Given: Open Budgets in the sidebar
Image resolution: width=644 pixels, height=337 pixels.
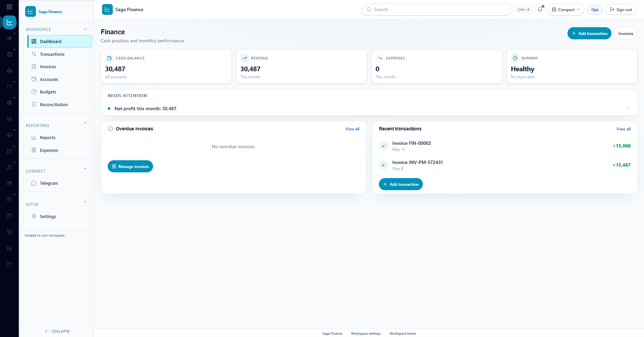Looking at the screenshot, I should (x=59, y=92).
